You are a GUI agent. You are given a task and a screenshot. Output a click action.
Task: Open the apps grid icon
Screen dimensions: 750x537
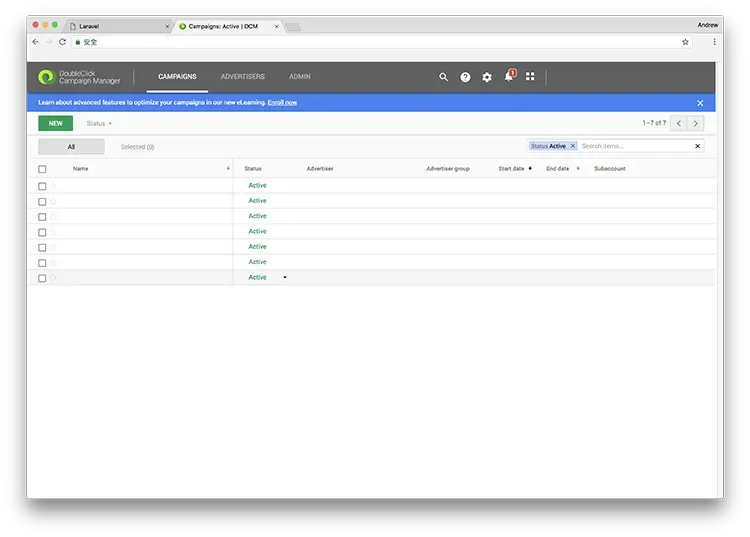530,77
